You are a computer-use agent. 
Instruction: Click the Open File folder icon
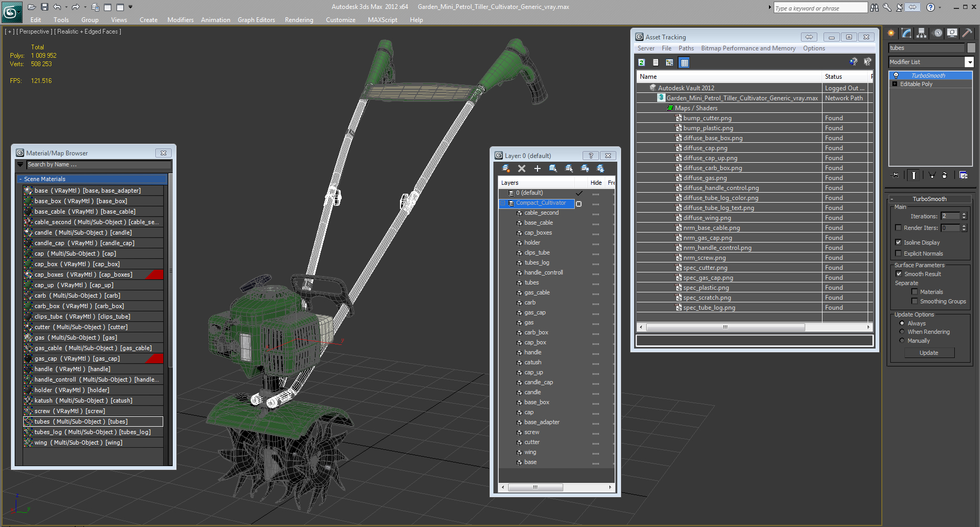[x=32, y=7]
